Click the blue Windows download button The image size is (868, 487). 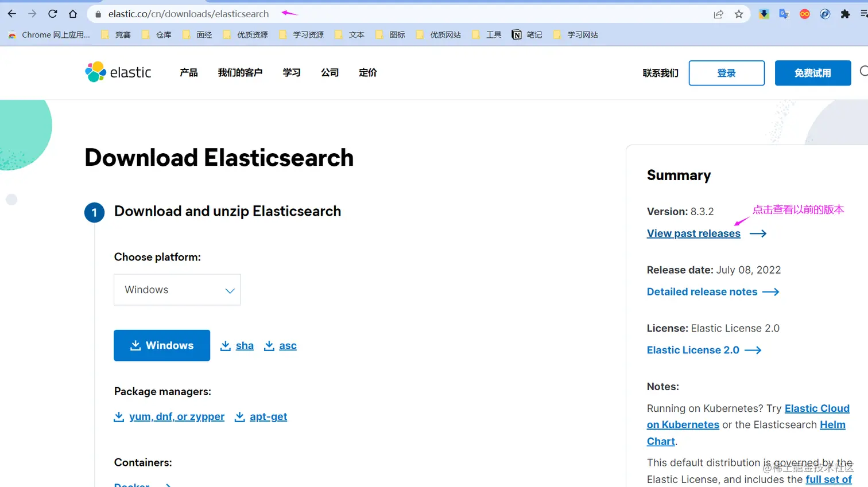[x=162, y=345]
